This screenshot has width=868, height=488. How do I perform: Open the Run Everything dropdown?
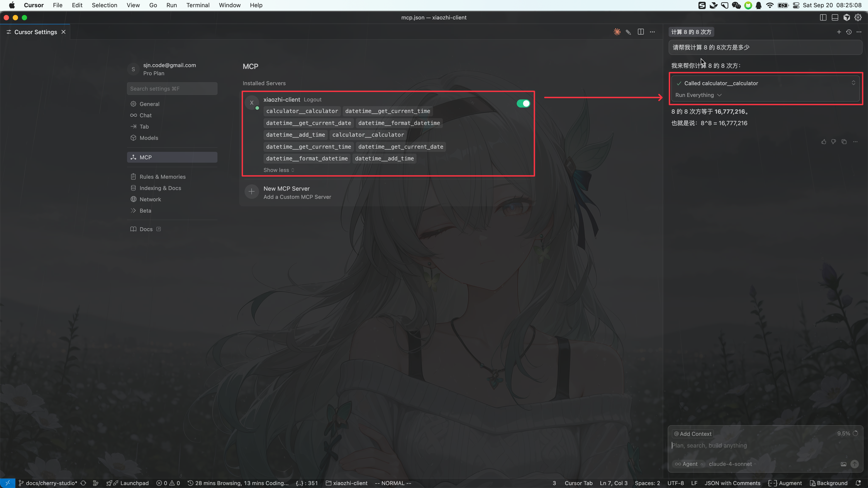[x=698, y=95]
